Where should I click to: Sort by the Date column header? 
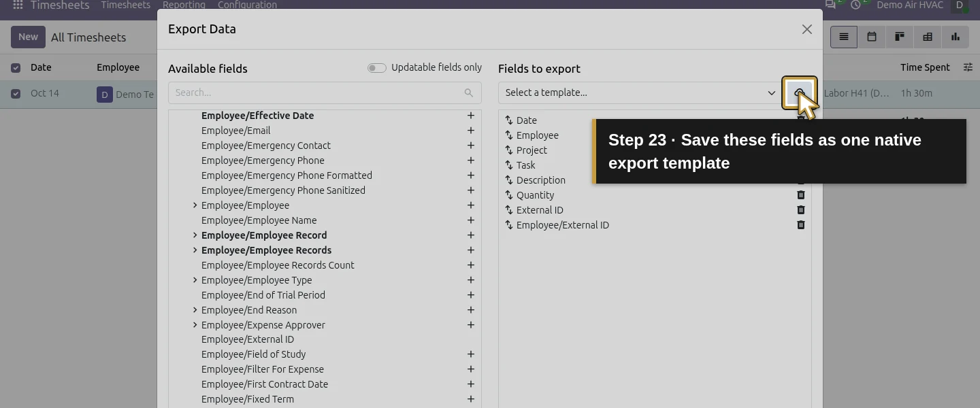click(x=41, y=67)
